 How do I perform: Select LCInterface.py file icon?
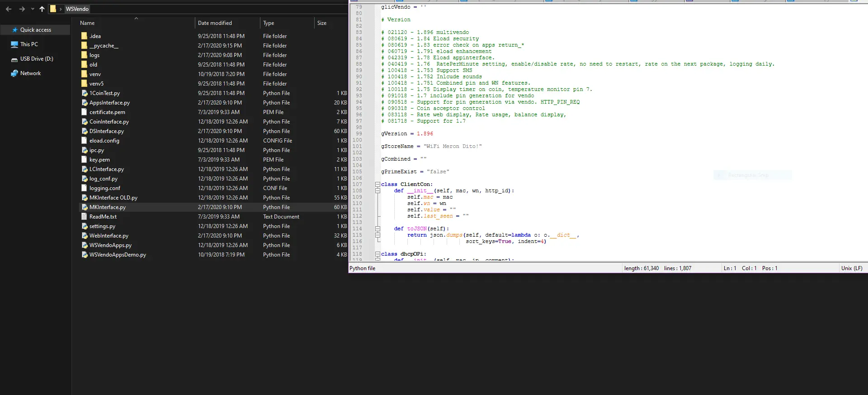tap(84, 169)
